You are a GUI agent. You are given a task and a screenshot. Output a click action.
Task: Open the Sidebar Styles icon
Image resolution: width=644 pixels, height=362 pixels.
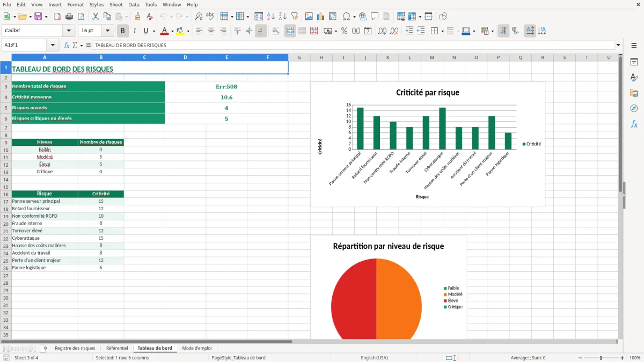[x=634, y=78]
